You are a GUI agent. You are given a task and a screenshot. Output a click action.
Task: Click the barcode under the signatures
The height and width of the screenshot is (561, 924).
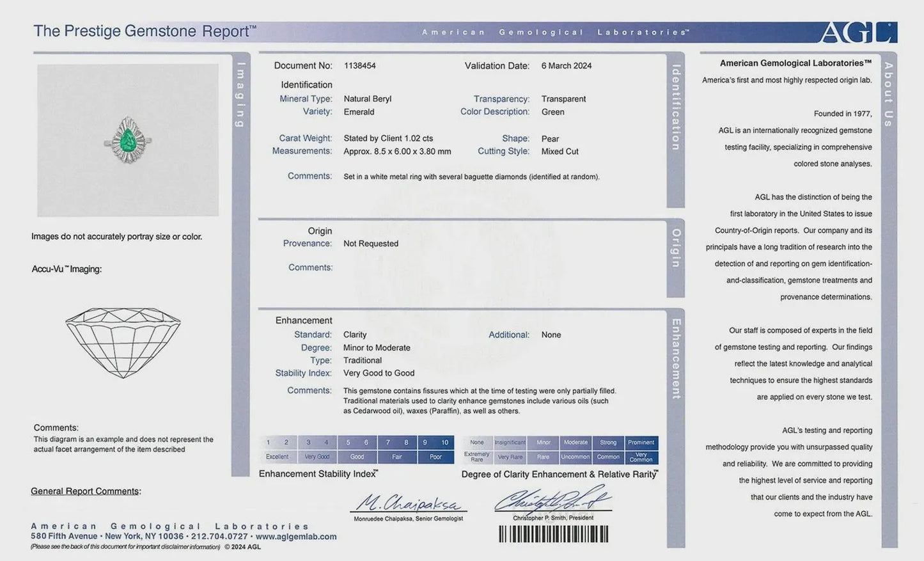(x=553, y=534)
